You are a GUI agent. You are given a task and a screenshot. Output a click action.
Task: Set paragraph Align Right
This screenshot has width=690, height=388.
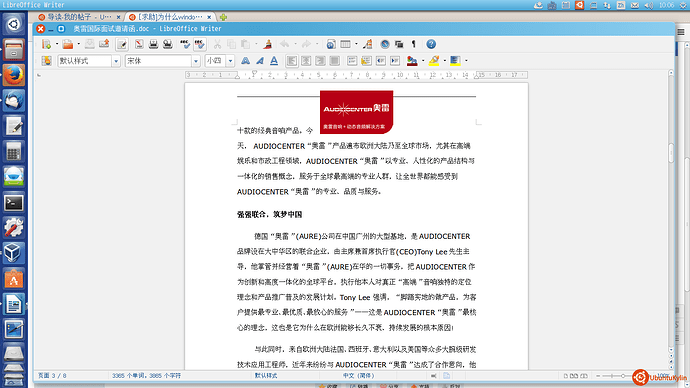320,61
